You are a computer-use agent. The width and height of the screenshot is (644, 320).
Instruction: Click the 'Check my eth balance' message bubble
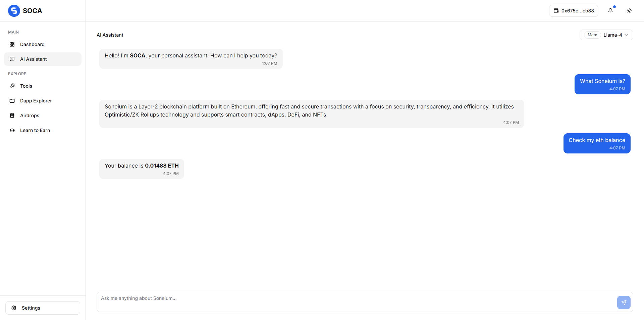coord(597,143)
